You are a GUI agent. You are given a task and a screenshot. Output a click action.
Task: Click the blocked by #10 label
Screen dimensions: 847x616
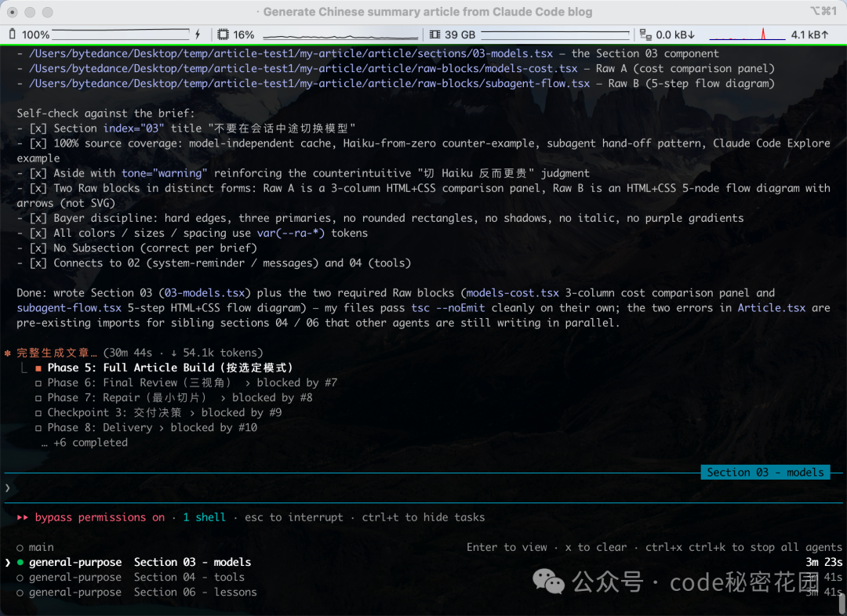tap(214, 428)
